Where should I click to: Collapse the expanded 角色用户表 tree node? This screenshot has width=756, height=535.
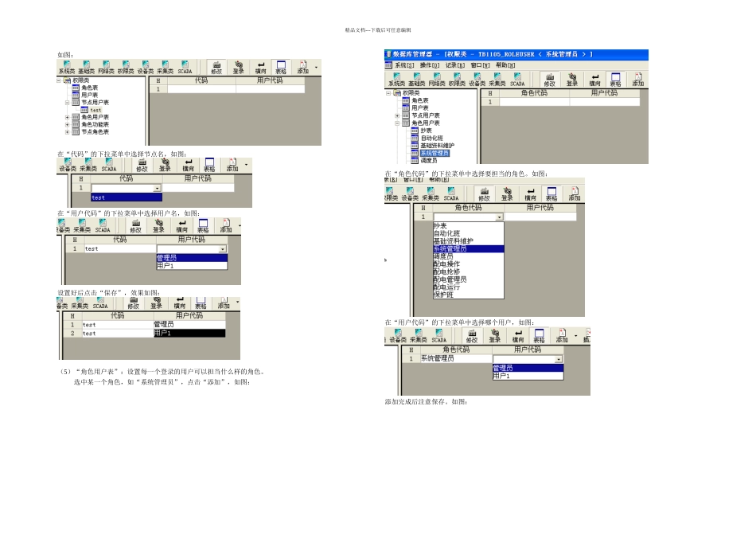(x=397, y=123)
